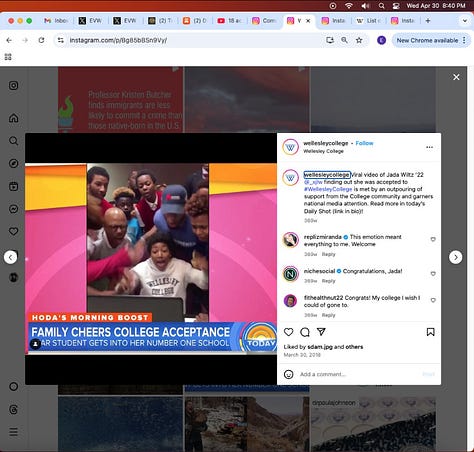Bookmark page with star icon
The image size is (474, 452).
359,40
